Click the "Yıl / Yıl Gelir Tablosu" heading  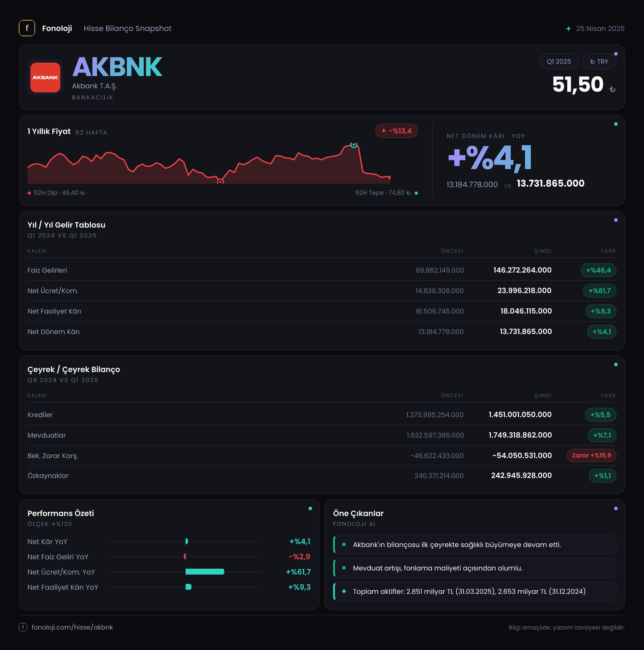pos(66,225)
